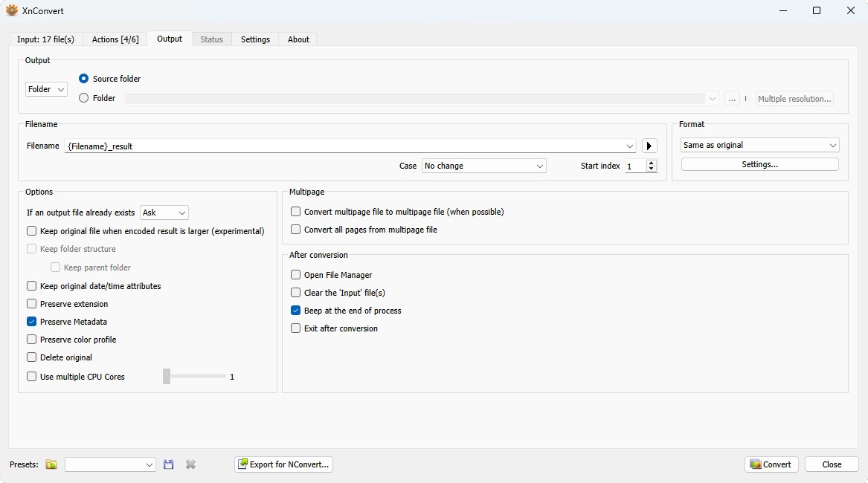
Task: Select the Output tab
Action: tap(170, 39)
